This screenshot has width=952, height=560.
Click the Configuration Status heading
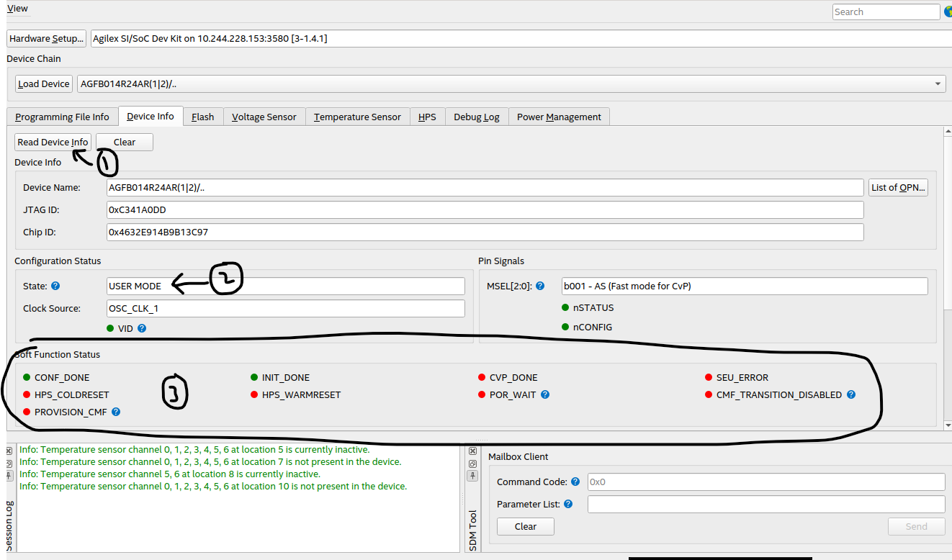(x=58, y=261)
